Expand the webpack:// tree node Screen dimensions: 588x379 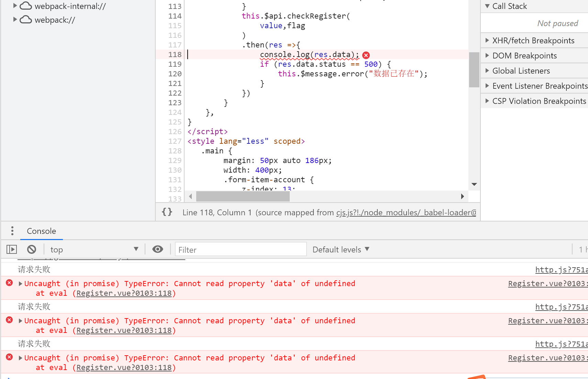[x=15, y=20]
